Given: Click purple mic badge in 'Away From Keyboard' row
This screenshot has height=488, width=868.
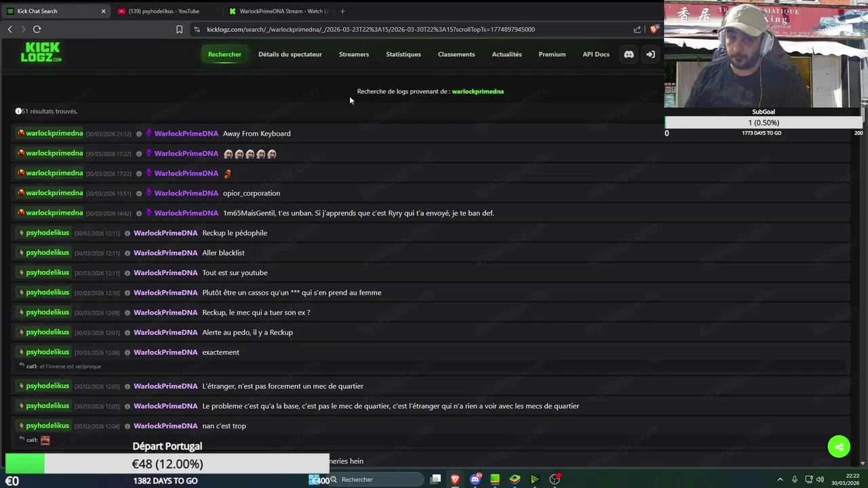Looking at the screenshot, I should coord(149,134).
